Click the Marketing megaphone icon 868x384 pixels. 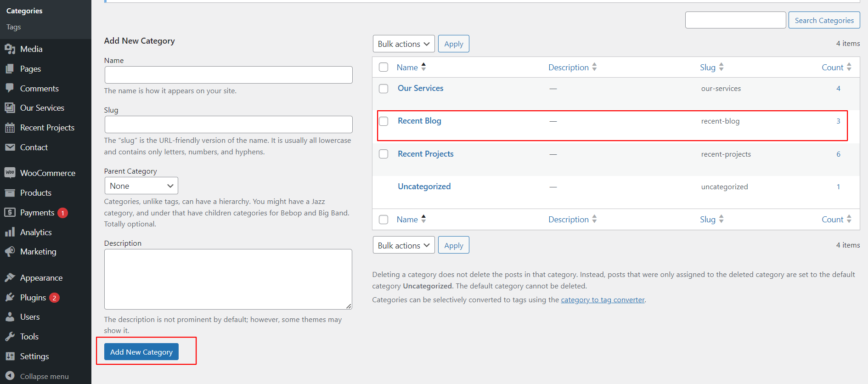click(x=10, y=252)
